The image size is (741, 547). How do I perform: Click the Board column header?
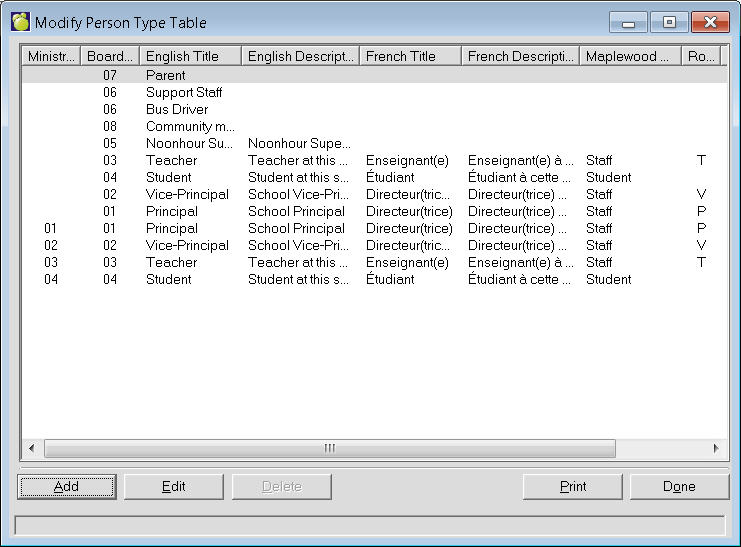(x=109, y=56)
